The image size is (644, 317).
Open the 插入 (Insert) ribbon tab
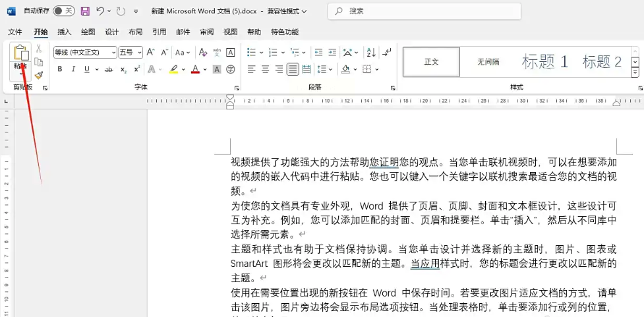click(x=65, y=32)
